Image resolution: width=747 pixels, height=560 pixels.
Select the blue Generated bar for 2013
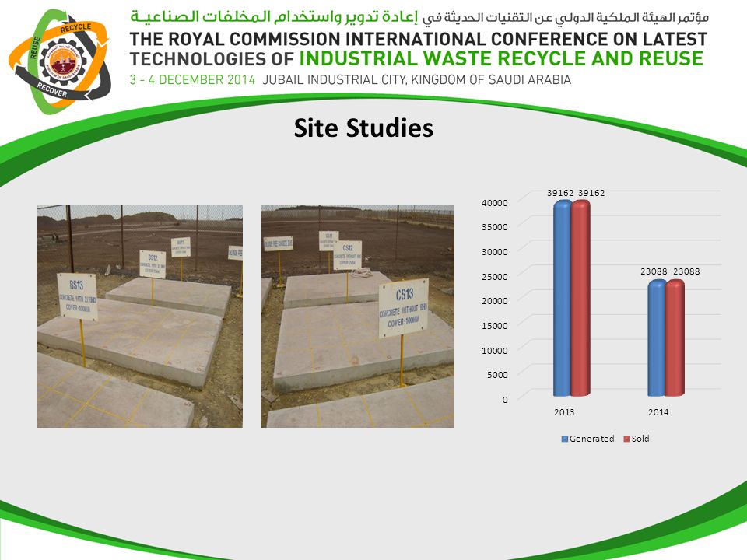pos(562,298)
